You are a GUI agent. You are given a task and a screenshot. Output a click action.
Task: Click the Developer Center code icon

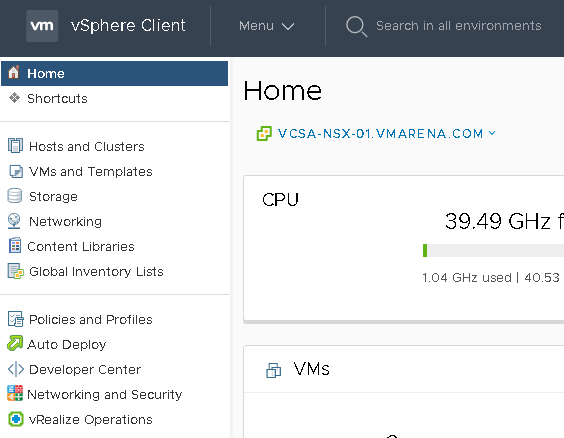point(16,369)
